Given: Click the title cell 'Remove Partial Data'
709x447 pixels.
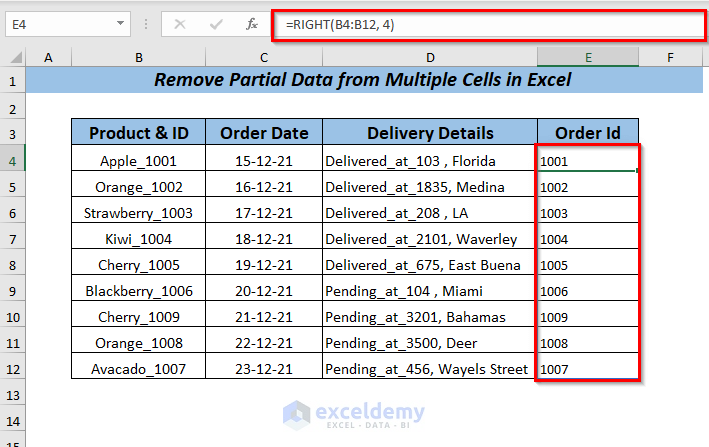Looking at the screenshot, I should (364, 80).
